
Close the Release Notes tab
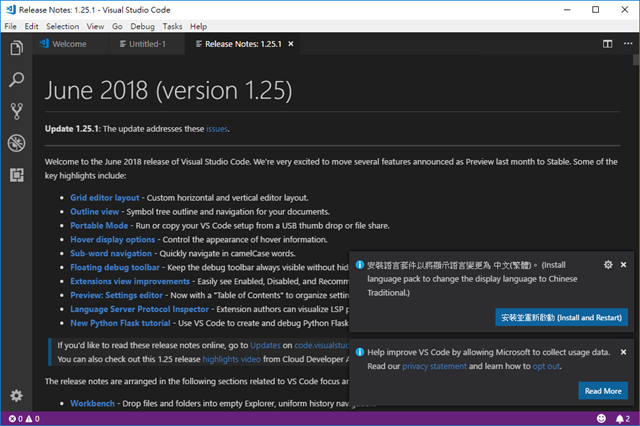pos(291,44)
